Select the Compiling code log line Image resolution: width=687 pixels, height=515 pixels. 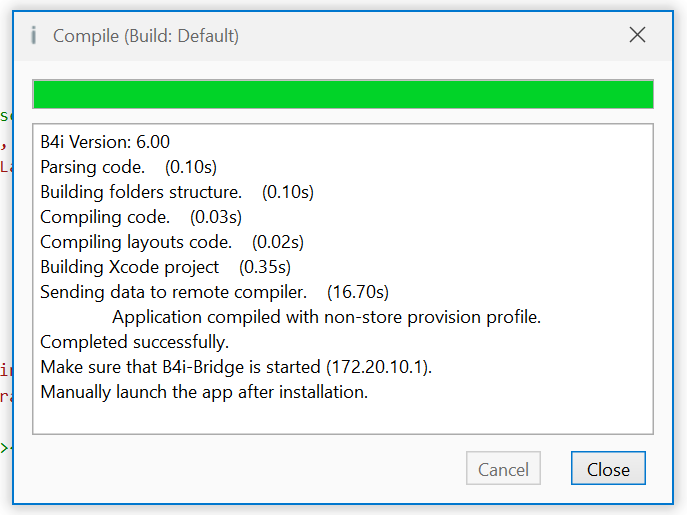140,217
